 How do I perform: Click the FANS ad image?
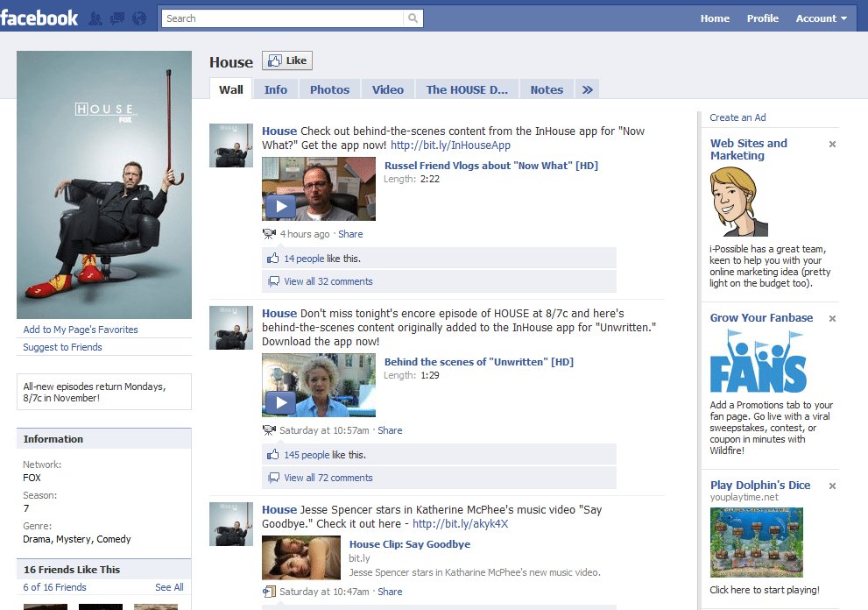tap(758, 361)
